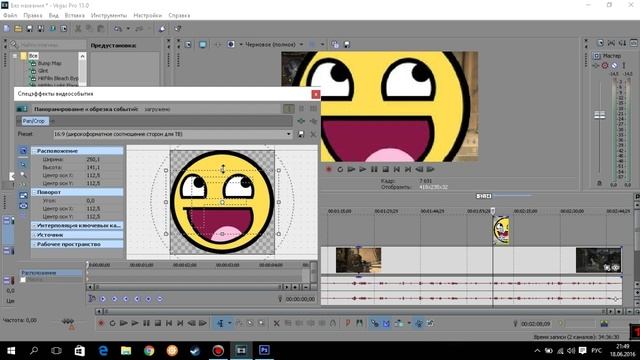Create new project via toolbar icon
The image size is (640, 360).
[x=7, y=29]
